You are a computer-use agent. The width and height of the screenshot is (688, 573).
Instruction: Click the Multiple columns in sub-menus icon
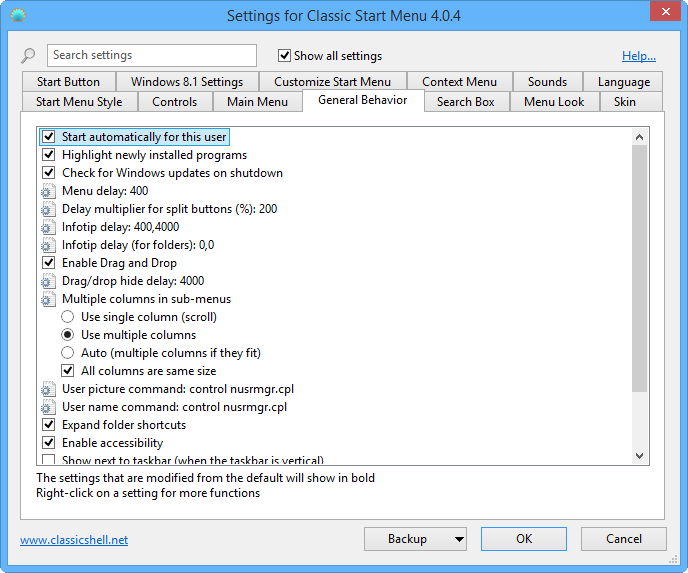tap(48, 299)
